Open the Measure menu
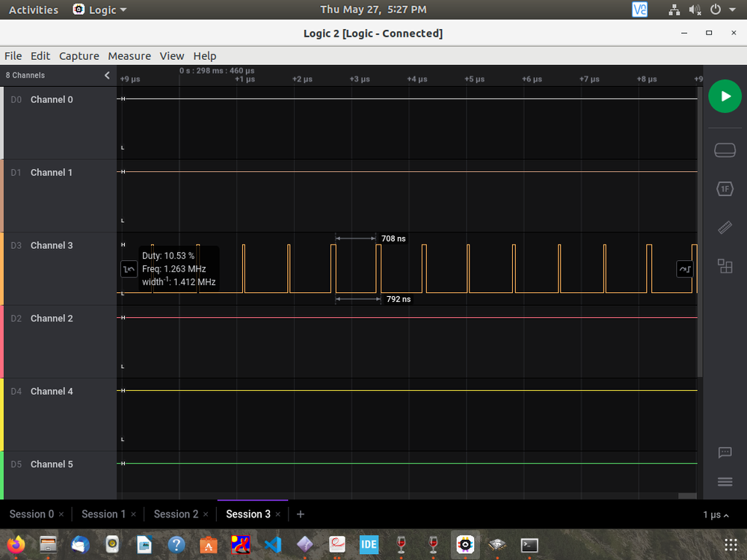This screenshot has height=560, width=747. [129, 56]
